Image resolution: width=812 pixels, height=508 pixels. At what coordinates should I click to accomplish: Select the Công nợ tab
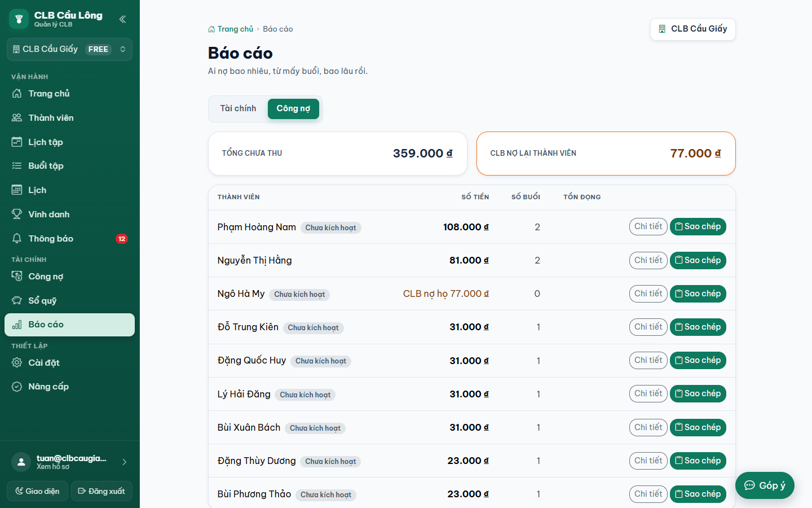point(293,109)
